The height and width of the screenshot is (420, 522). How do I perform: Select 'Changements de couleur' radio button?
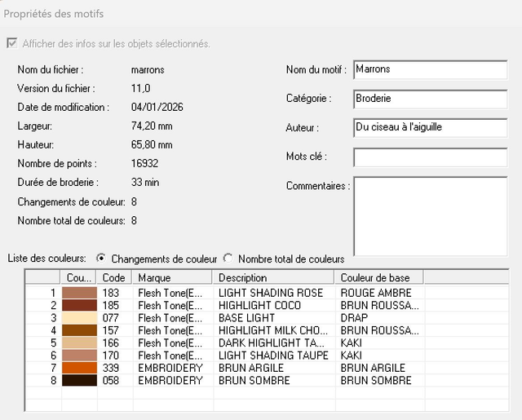(x=101, y=259)
